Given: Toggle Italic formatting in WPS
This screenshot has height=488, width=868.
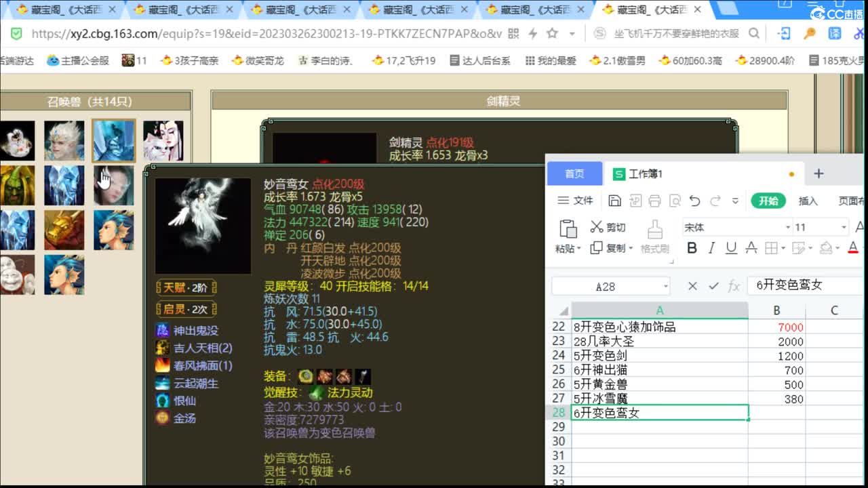Looking at the screenshot, I should click(711, 248).
